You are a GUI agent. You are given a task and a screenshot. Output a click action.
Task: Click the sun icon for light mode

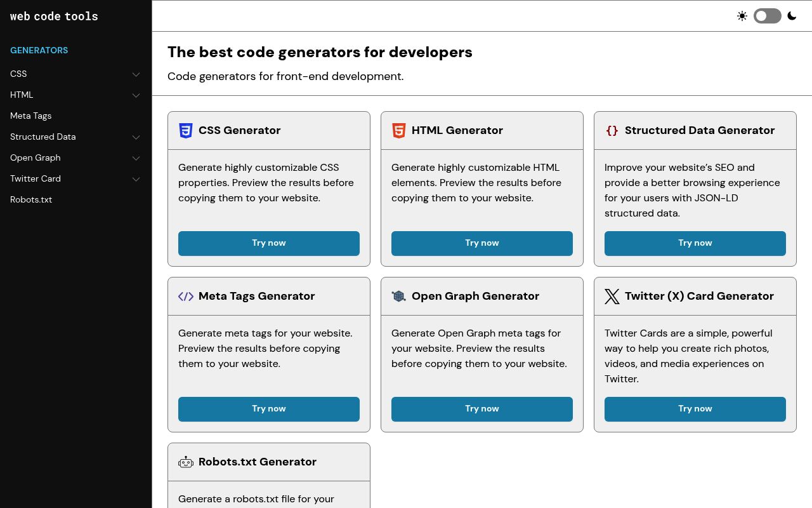tap(742, 16)
